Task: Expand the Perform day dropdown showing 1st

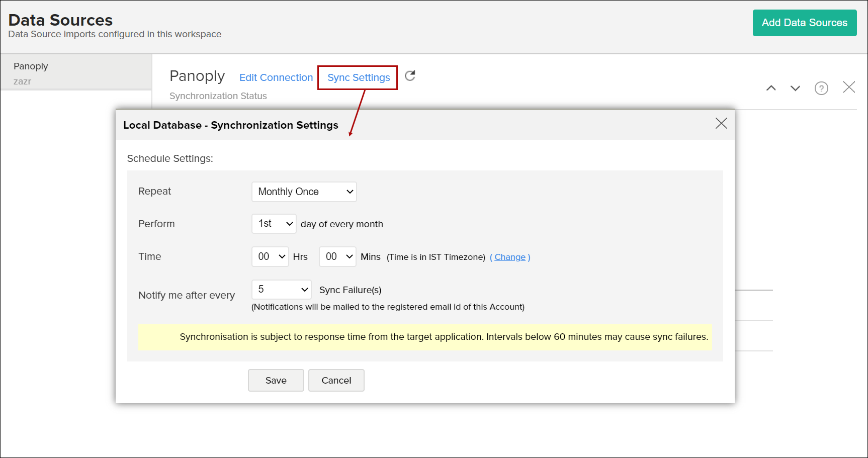Action: 274,224
